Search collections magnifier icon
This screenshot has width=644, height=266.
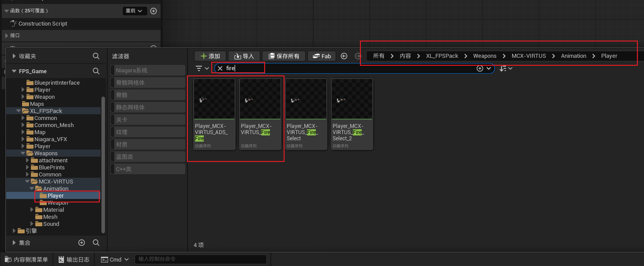coord(96,243)
